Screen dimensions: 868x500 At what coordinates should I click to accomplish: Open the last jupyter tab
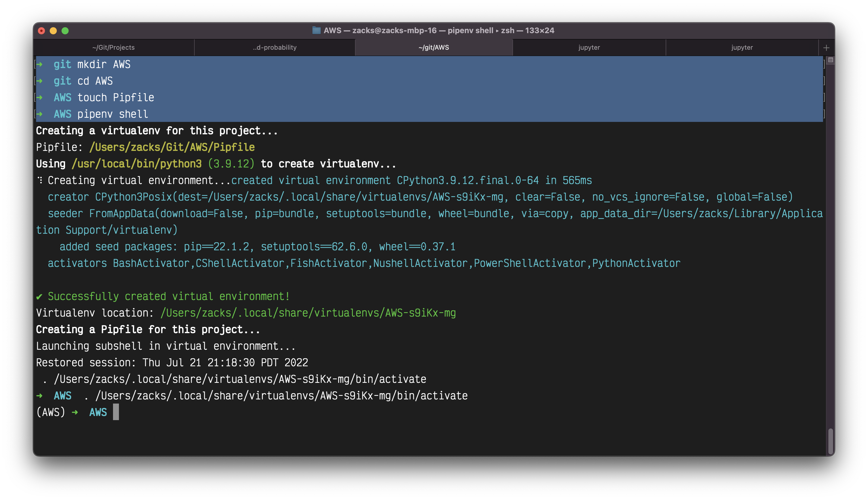coord(742,47)
